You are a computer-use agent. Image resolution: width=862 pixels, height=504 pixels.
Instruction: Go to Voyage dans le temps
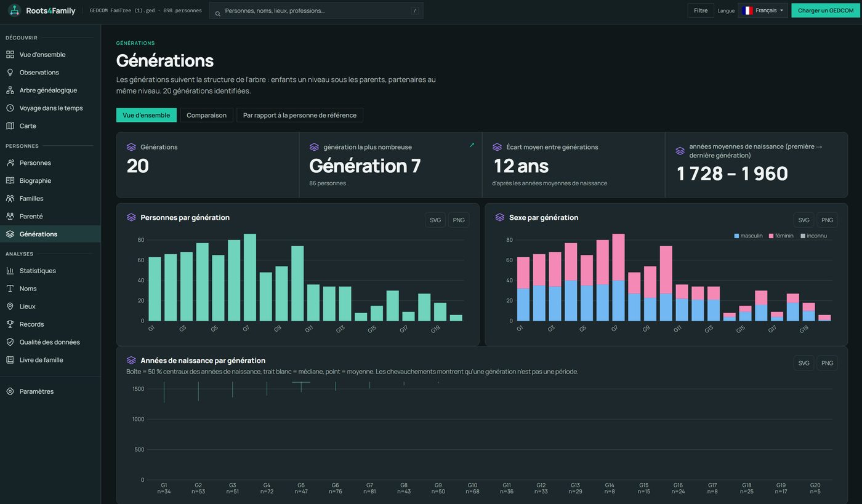pyautogui.click(x=50, y=108)
